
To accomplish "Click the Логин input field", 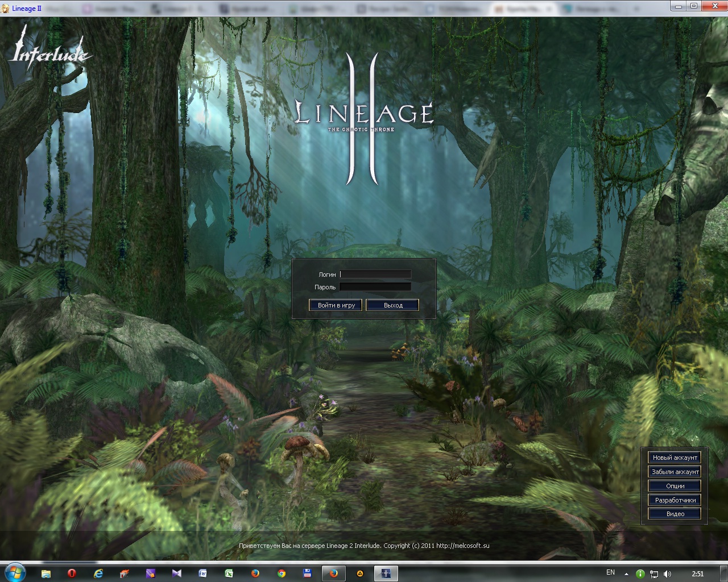I will click(x=375, y=275).
